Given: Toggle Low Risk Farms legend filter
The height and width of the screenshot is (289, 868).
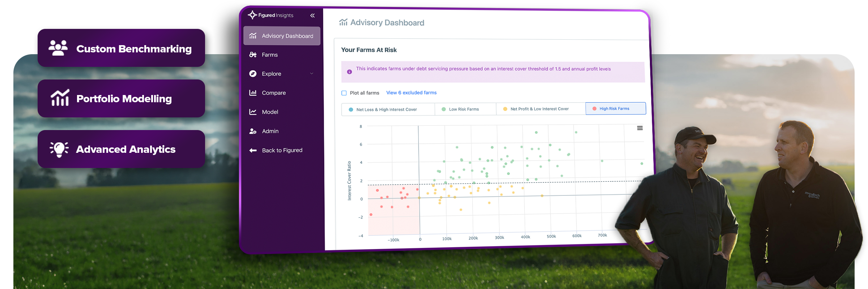Looking at the screenshot, I should (x=465, y=109).
